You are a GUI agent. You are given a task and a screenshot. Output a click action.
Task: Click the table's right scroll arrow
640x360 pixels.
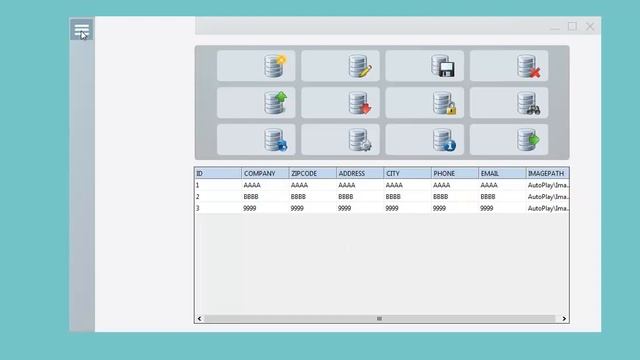click(564, 318)
